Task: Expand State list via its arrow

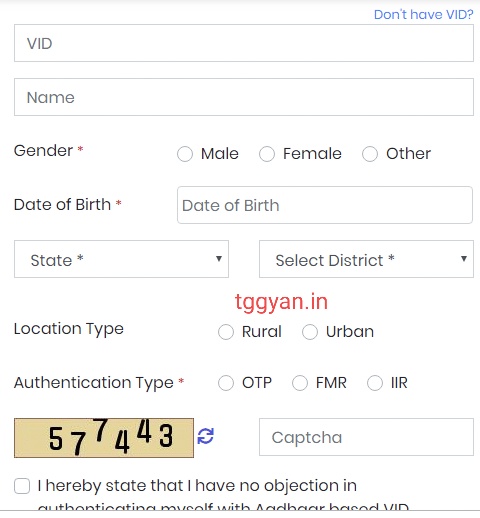Action: 219,259
